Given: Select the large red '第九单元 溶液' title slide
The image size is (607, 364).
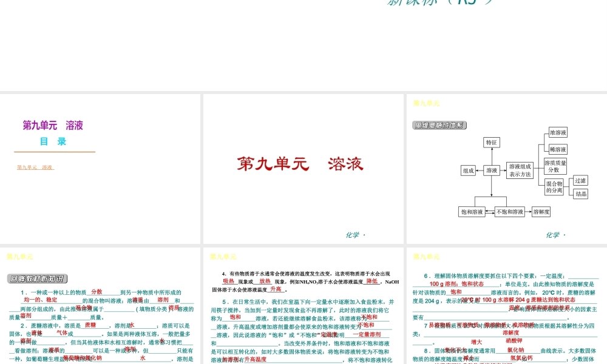Looking at the screenshot, I should coord(300,164).
